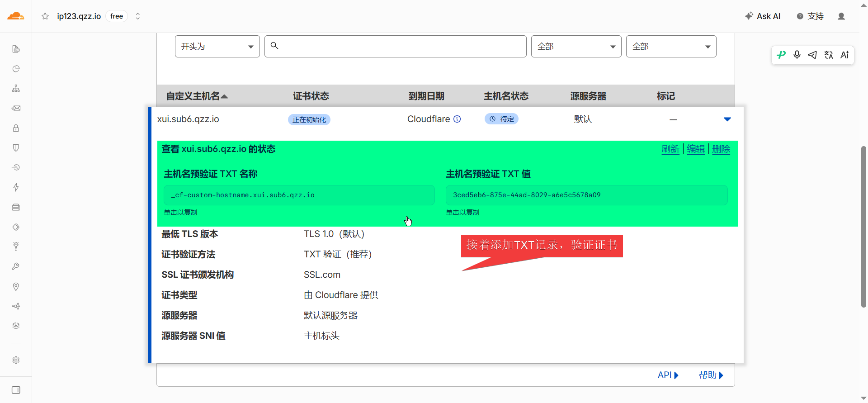Click the 正在初始化 certificate status badge
Screen dimensions: 868x403
[309, 119]
